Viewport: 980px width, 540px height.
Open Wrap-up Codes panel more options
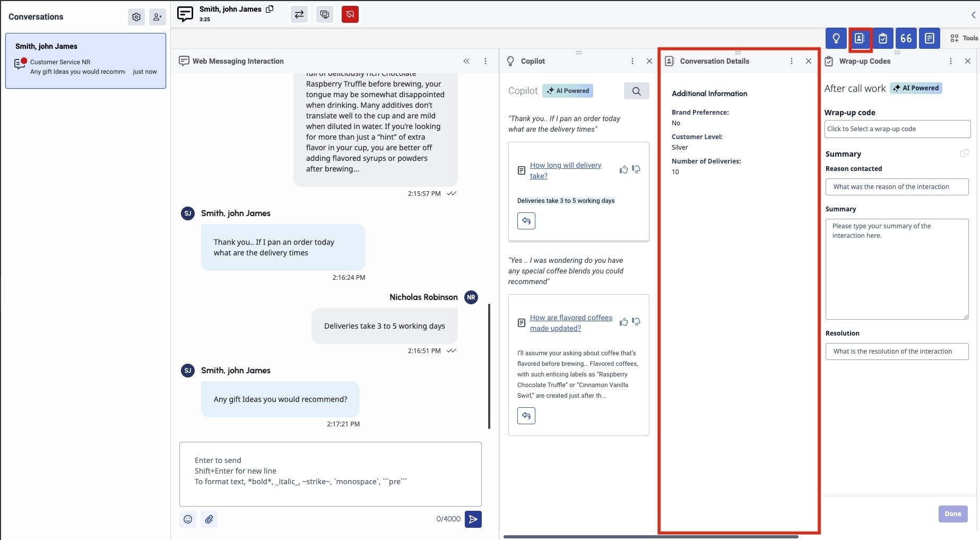(x=951, y=61)
